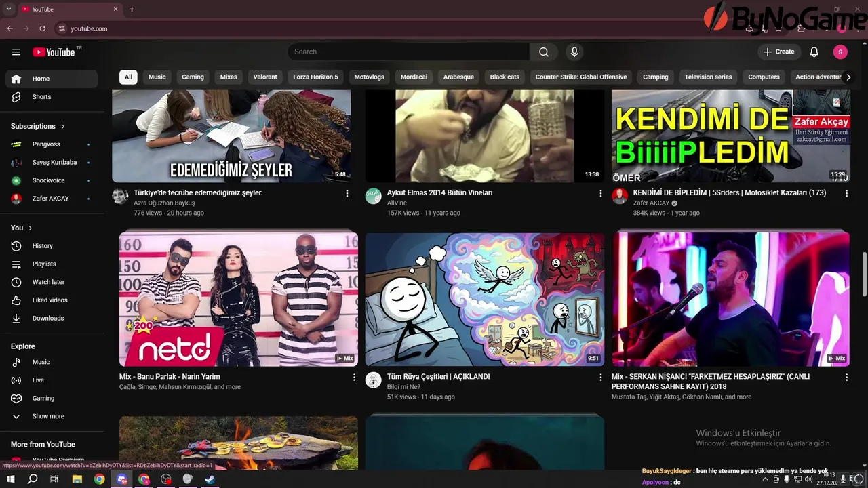Open Liked videos
This screenshot has width=868, height=488.
[x=52, y=300]
